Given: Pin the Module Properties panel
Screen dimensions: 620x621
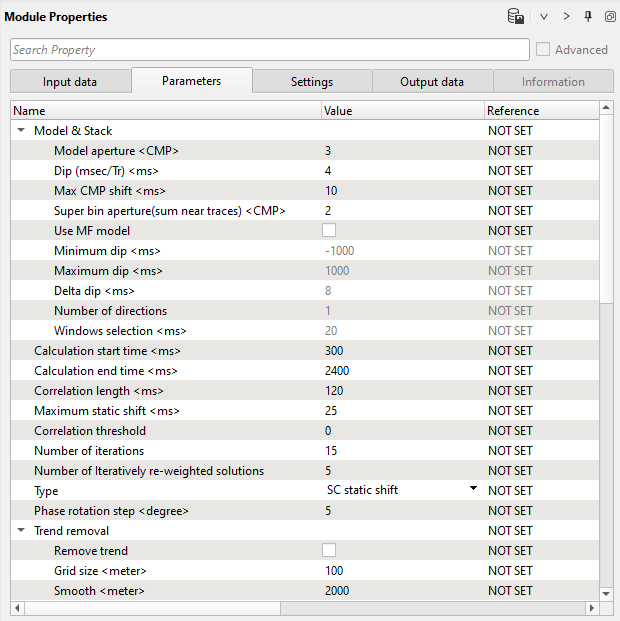Looking at the screenshot, I should (x=588, y=17).
